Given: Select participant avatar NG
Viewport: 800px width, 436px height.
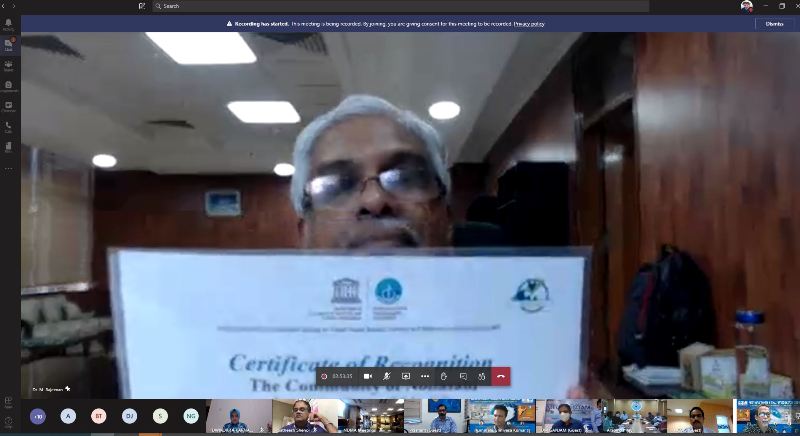Looking at the screenshot, I should coord(191,417).
